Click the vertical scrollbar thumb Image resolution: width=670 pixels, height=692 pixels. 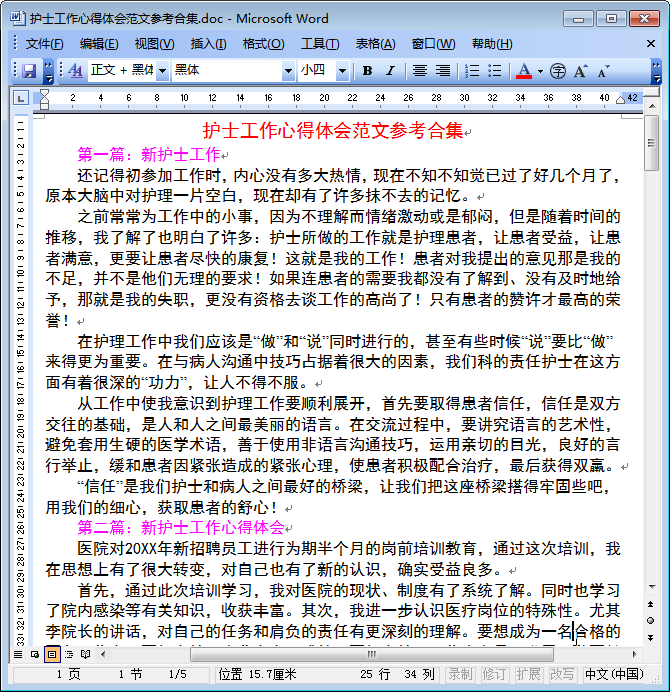651,143
